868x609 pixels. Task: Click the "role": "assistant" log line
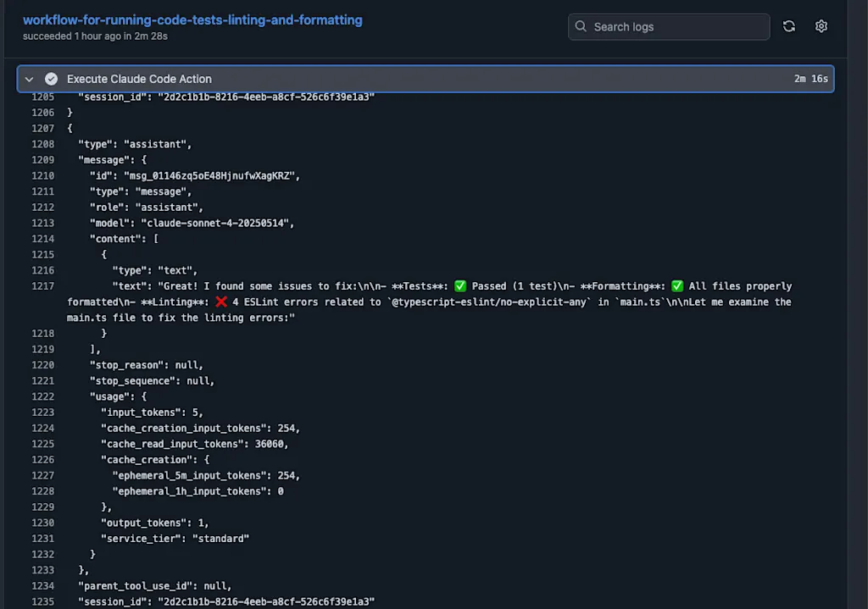[146, 207]
